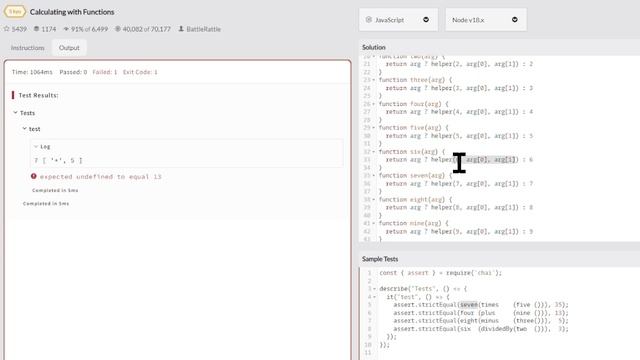Viewport: 640px width, 360px height.
Task: Fold the describe block at line 3 in Sample Tests
Action: pyautogui.click(x=374, y=289)
